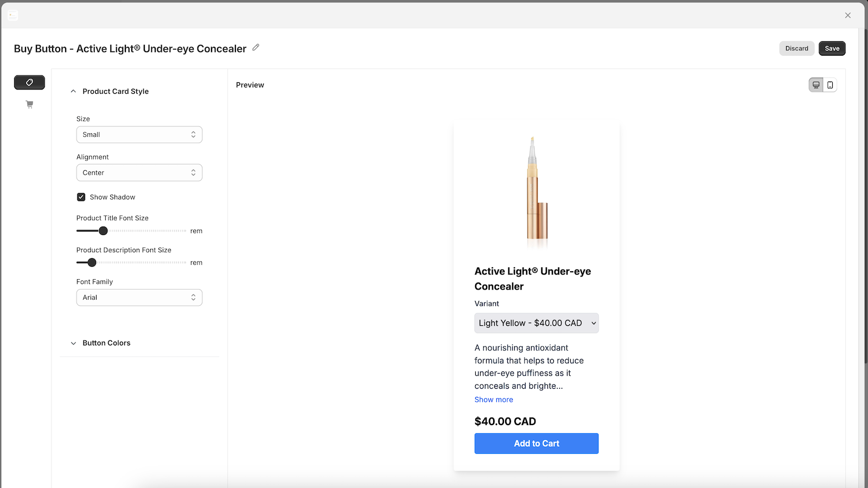Click the pencil edit icon beside the title
Image resolution: width=868 pixels, height=488 pixels.
point(256,48)
